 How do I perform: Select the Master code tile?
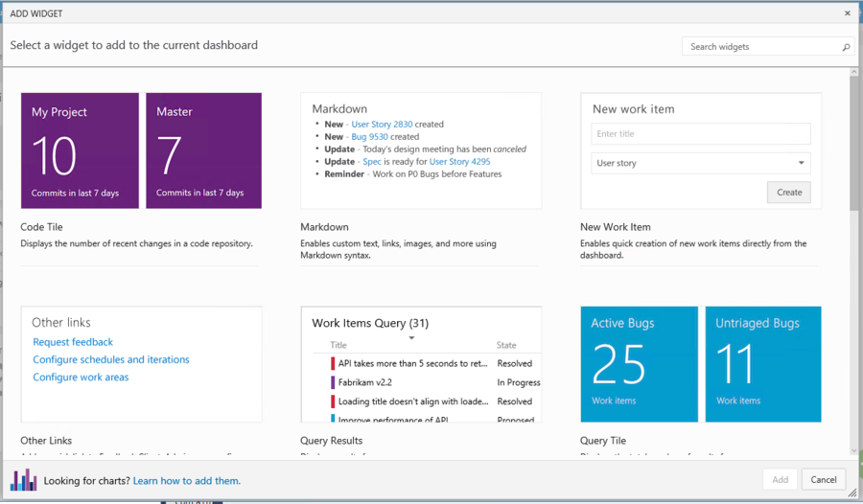pyautogui.click(x=203, y=150)
